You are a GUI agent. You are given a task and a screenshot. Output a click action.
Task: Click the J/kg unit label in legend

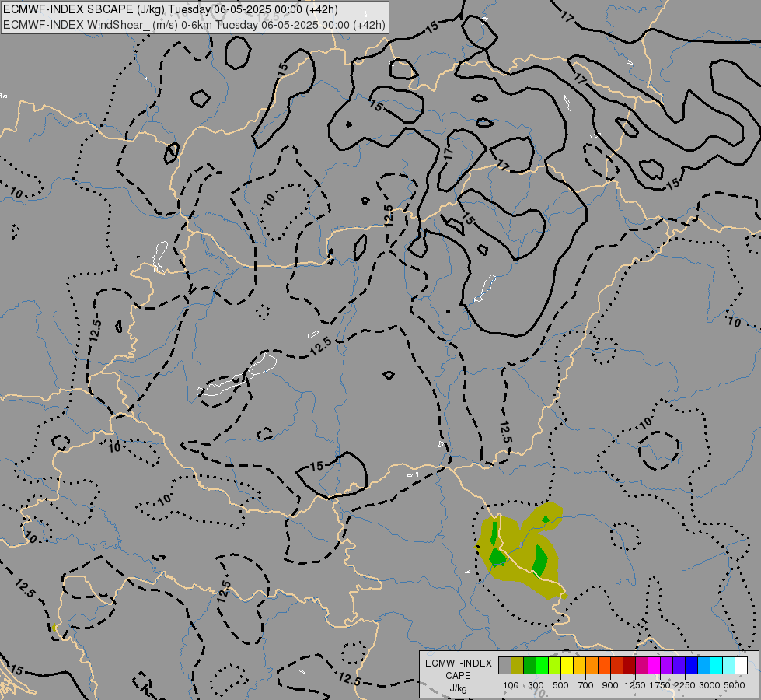[458, 689]
